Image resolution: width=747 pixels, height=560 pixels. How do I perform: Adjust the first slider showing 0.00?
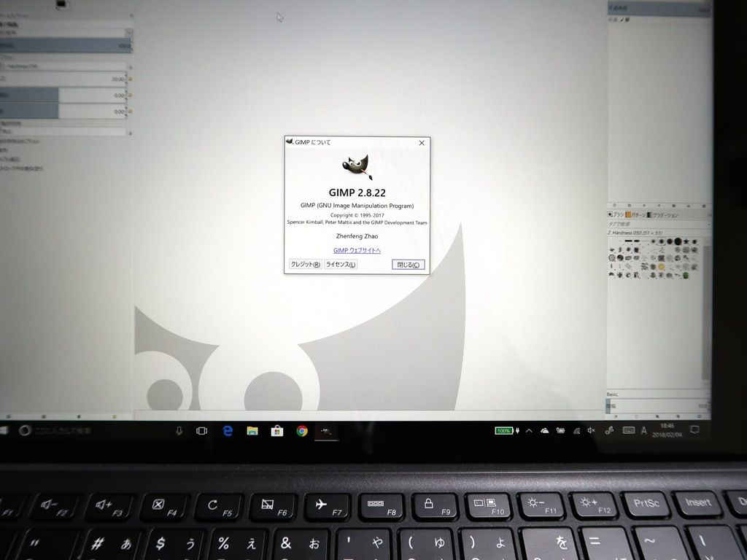pos(62,96)
